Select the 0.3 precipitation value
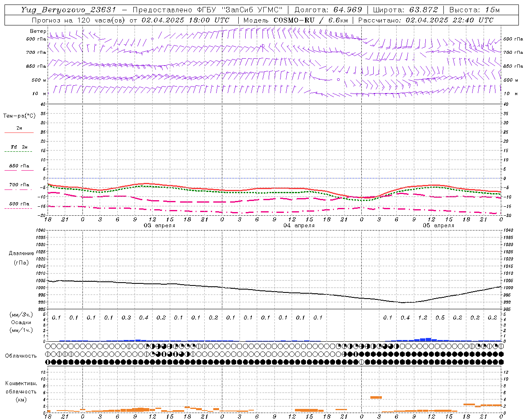The image size is (525, 420). click(x=126, y=317)
